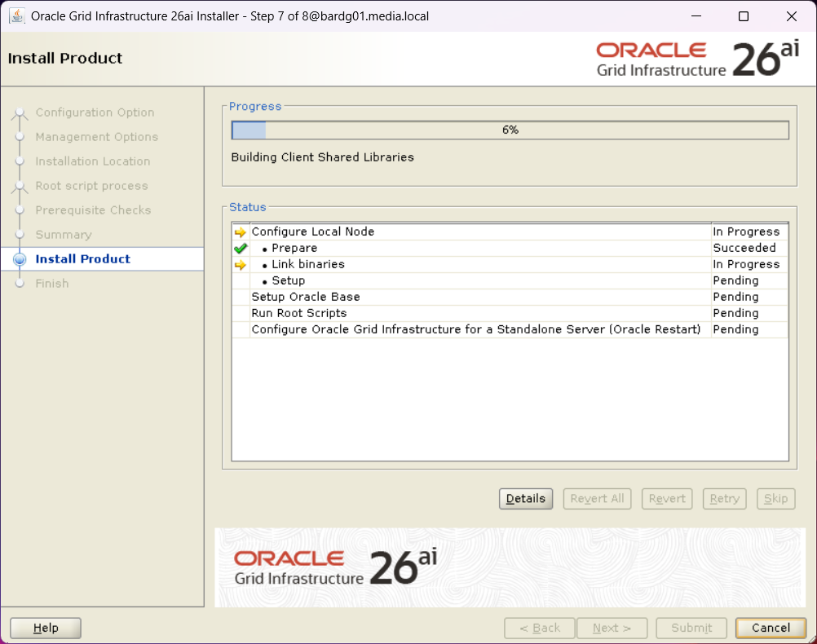Click the Revert button

(x=667, y=499)
